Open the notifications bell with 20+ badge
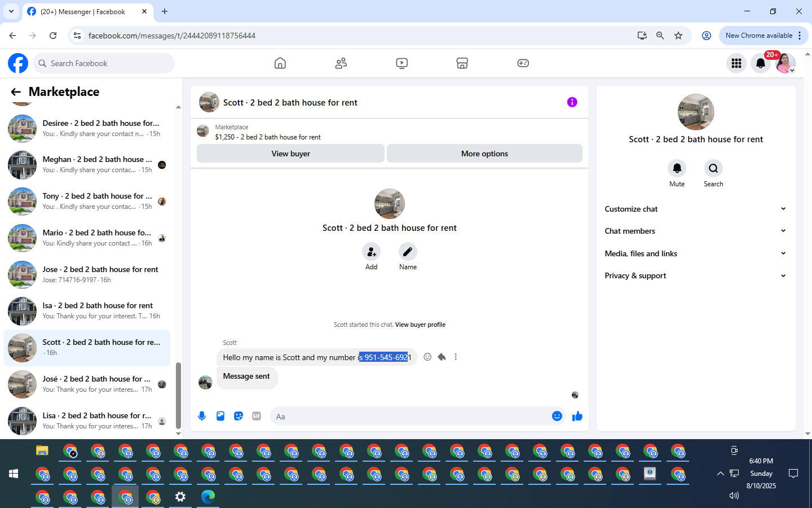Screen dimensions: 812x508 click(x=761, y=63)
